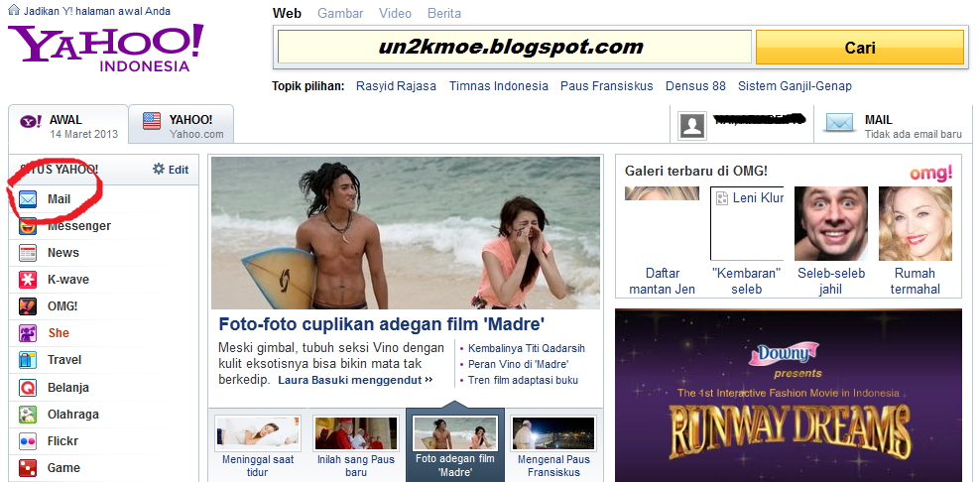Open the OMG! sidebar icon

pyautogui.click(x=28, y=306)
